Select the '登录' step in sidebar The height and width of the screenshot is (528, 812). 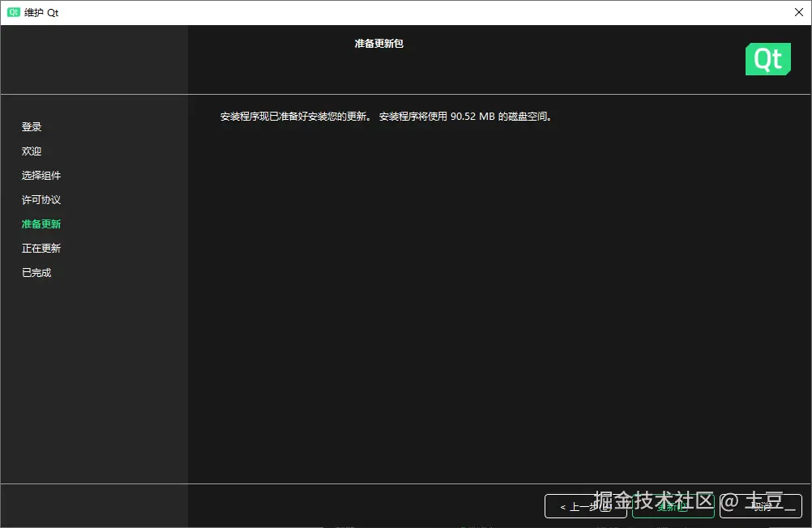tap(32, 127)
